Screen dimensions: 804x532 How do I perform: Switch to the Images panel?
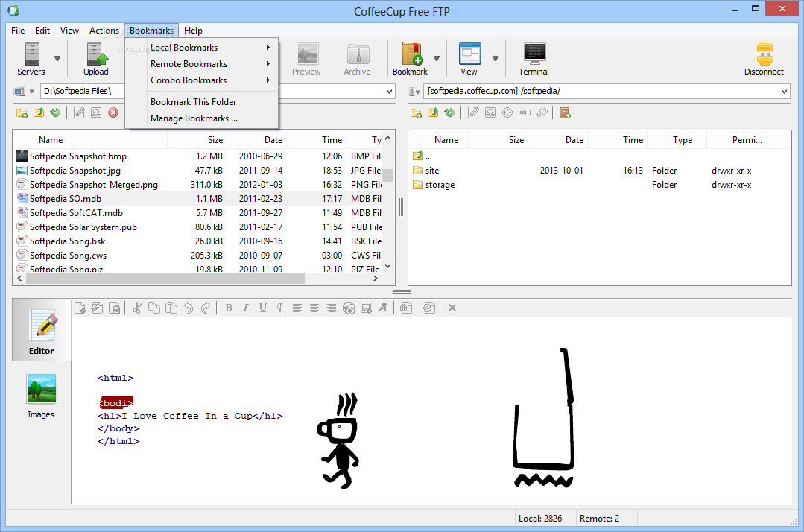[41, 395]
